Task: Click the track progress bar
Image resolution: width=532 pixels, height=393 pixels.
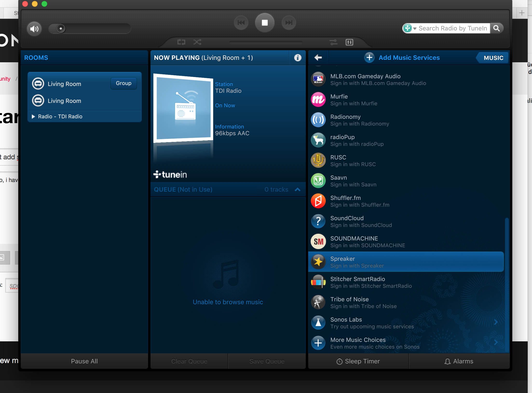Action: 266,42
